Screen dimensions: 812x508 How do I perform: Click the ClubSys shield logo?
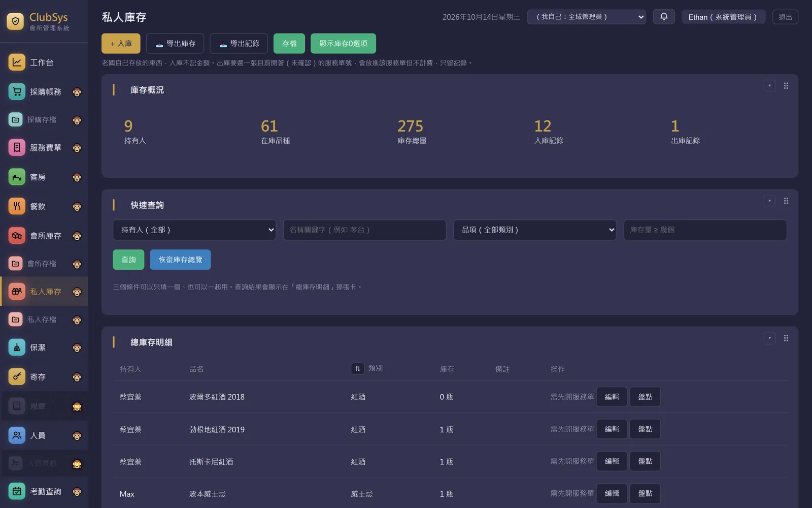tap(15, 21)
